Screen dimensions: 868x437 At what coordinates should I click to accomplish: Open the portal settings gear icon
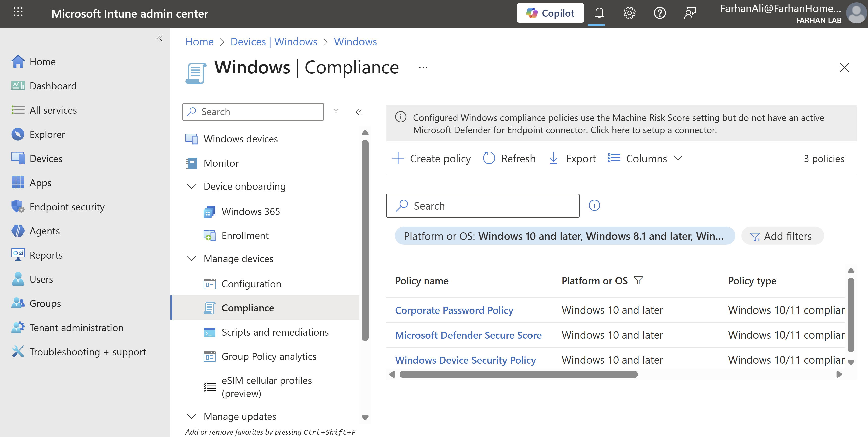point(629,13)
